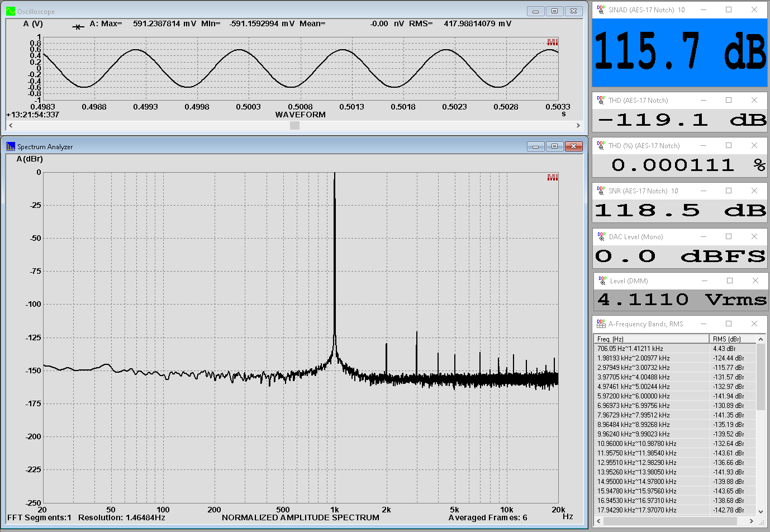Click the oscilloscope scrollbar right arrow

pos(578,126)
